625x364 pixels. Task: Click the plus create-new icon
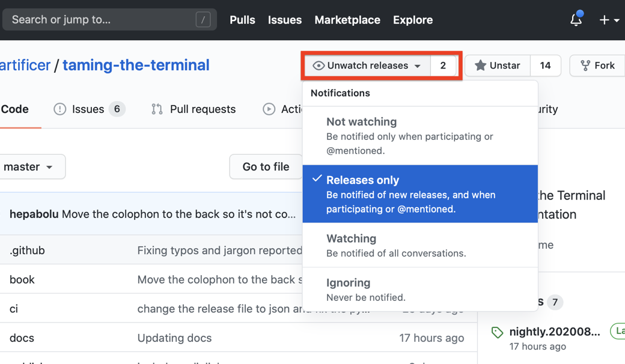pos(605,20)
